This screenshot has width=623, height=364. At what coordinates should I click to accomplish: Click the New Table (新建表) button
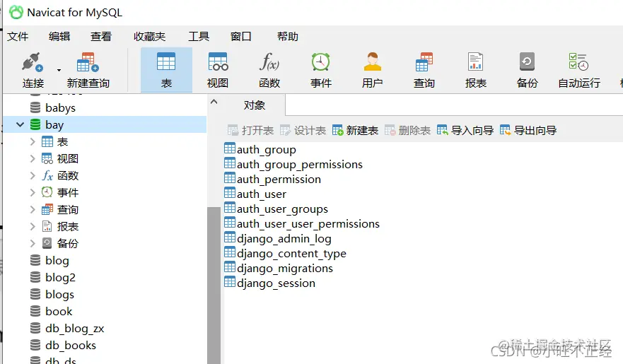click(355, 130)
